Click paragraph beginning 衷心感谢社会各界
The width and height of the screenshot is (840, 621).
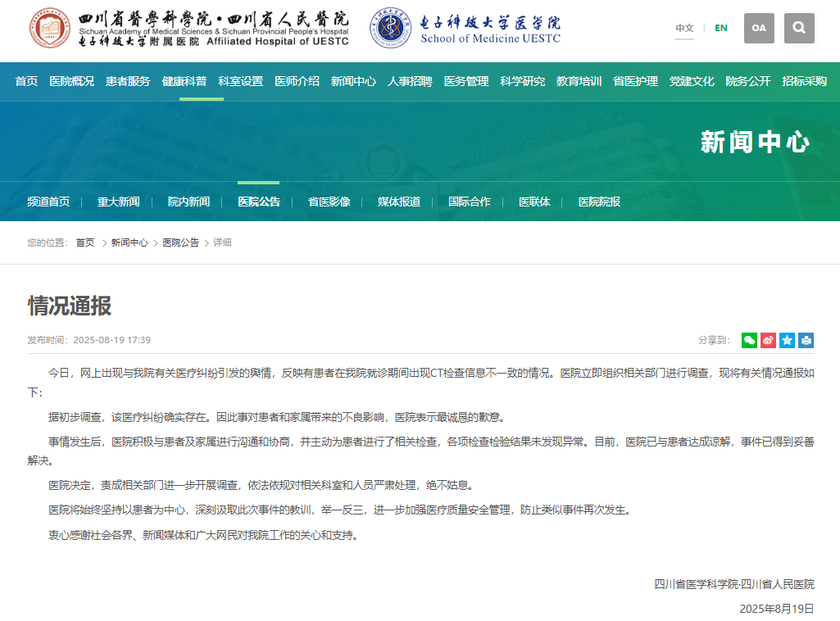click(203, 535)
